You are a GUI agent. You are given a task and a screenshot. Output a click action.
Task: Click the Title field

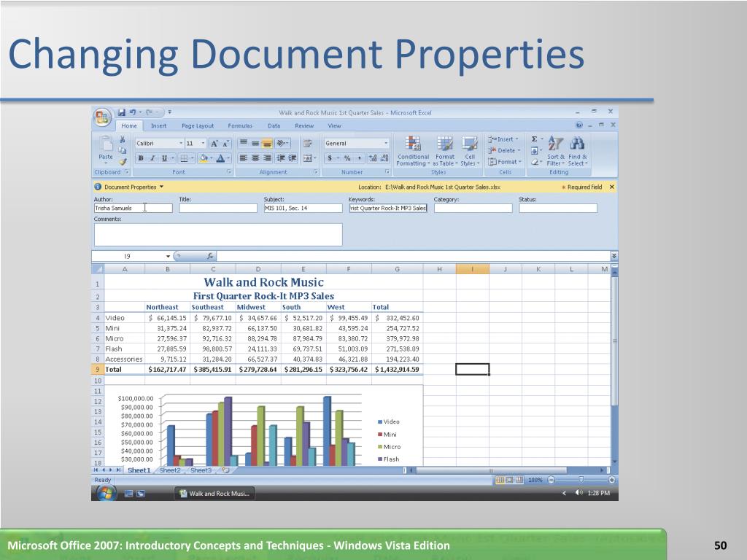pos(218,208)
